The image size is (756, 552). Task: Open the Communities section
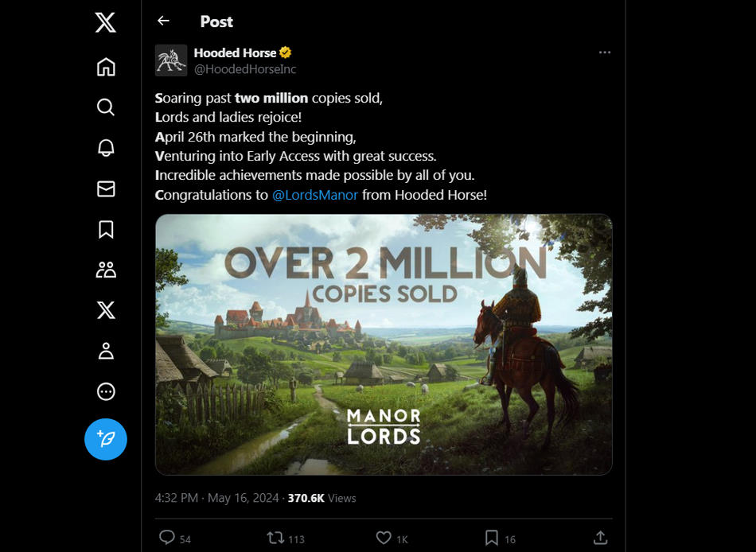pyautogui.click(x=105, y=270)
